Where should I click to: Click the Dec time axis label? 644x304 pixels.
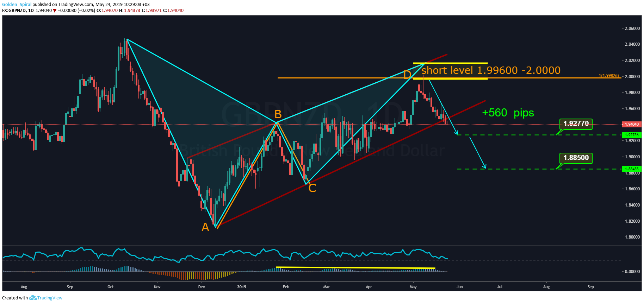point(202,287)
